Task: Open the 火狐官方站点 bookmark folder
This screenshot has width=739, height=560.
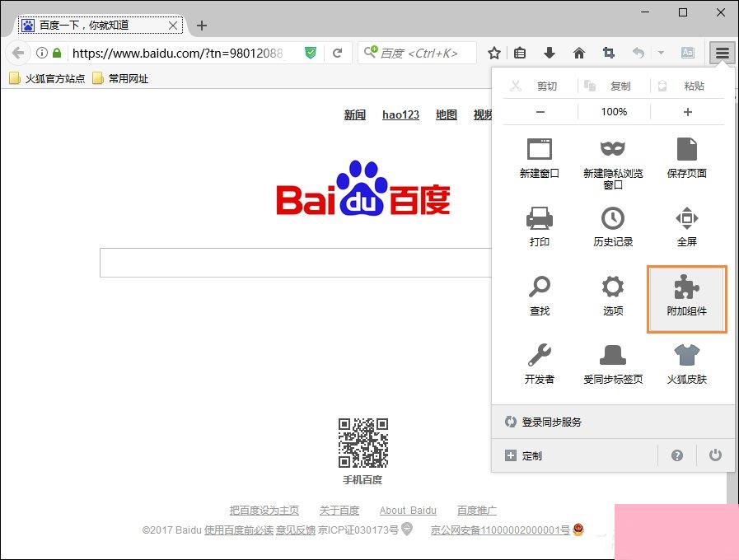Action: tap(47, 78)
